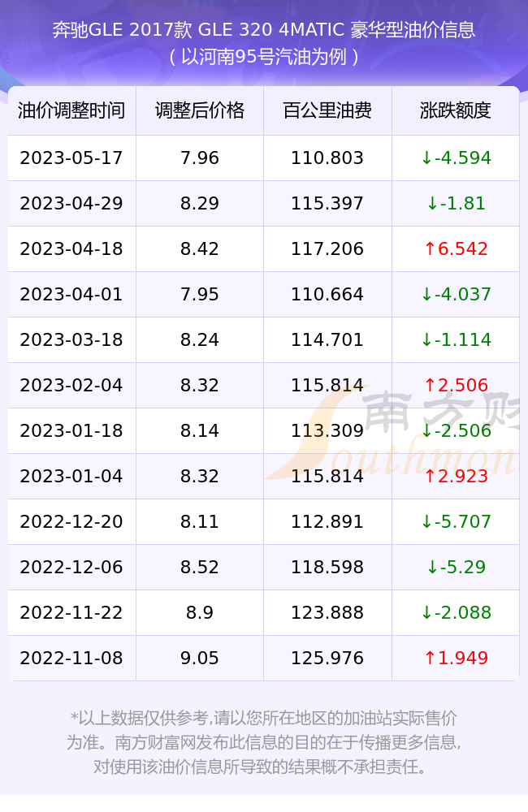Click the date cell 2023-01-04
Screen dimensions: 528x812
(x=71, y=477)
